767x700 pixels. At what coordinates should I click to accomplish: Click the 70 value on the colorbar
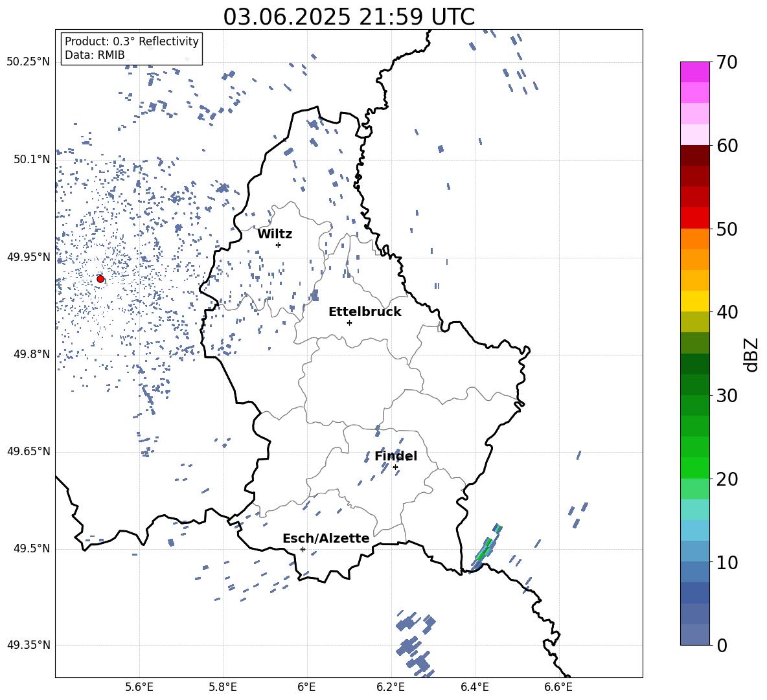[x=727, y=62]
